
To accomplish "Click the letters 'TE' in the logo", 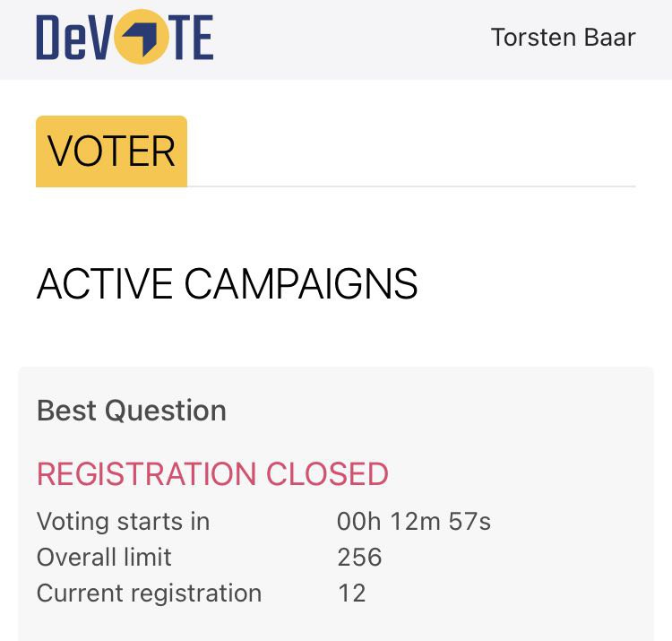I will (191, 38).
